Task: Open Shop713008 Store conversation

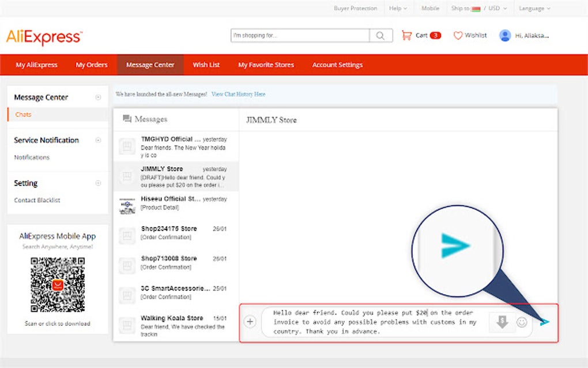Action: point(176,265)
